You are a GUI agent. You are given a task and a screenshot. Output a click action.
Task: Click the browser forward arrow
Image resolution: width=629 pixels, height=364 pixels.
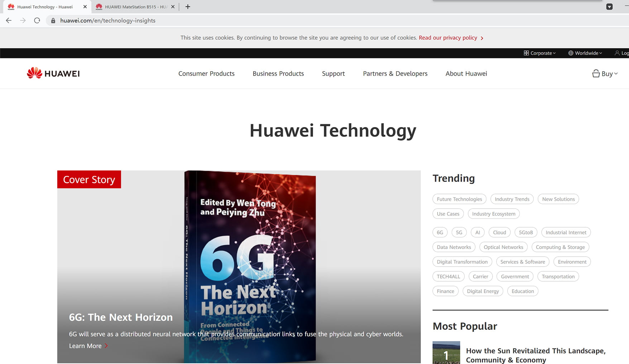click(23, 20)
